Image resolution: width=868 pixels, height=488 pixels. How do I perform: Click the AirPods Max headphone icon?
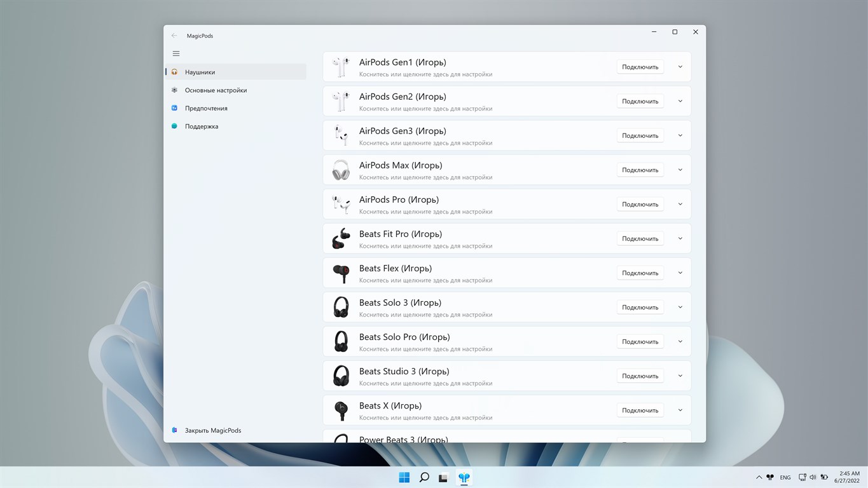point(341,170)
